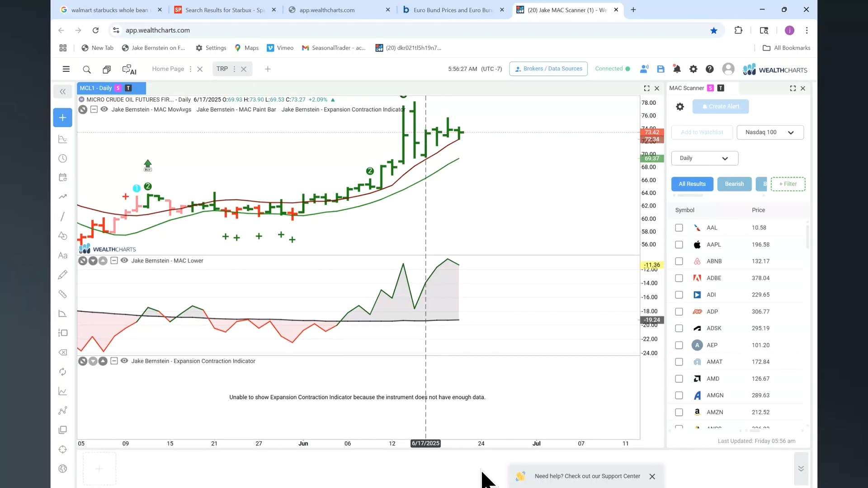Show All Results in scanner
868x488 pixels.
pos(692,184)
